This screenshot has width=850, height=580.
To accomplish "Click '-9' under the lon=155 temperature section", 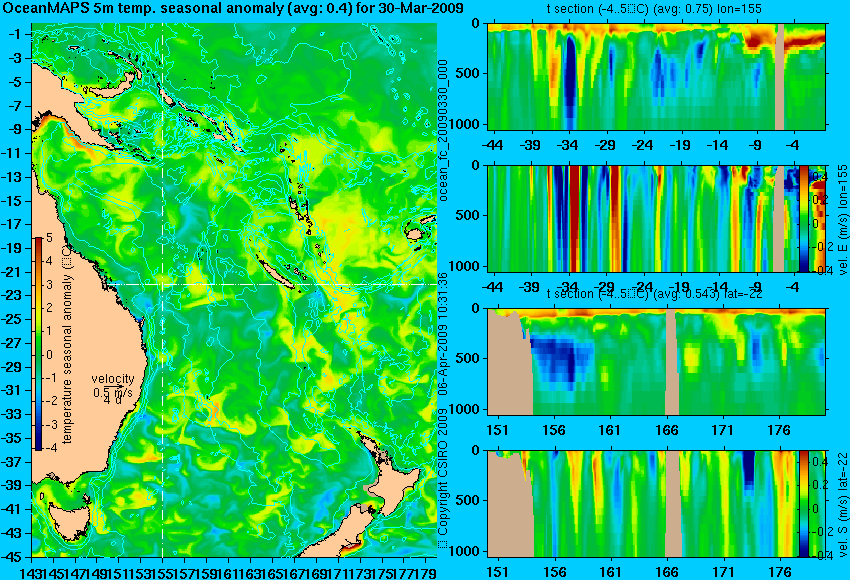I will point(757,145).
